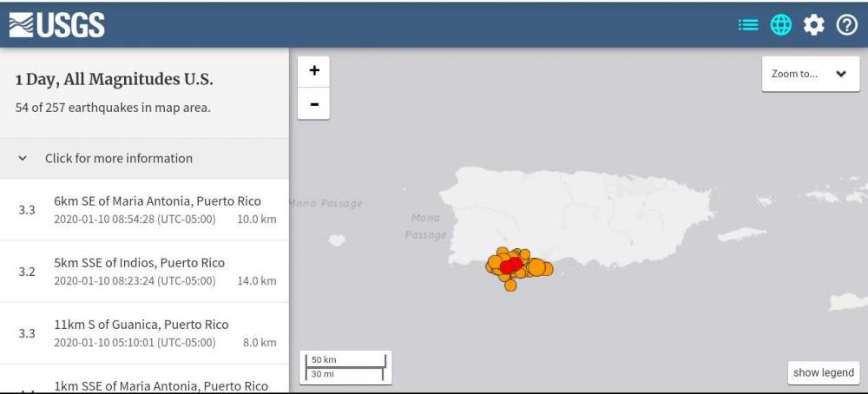Expand 'Click for more information' section
Image resolution: width=868 pixels, height=394 pixels.
119,159
